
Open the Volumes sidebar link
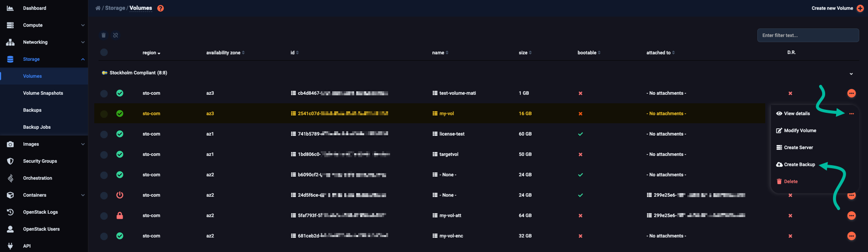pos(32,76)
